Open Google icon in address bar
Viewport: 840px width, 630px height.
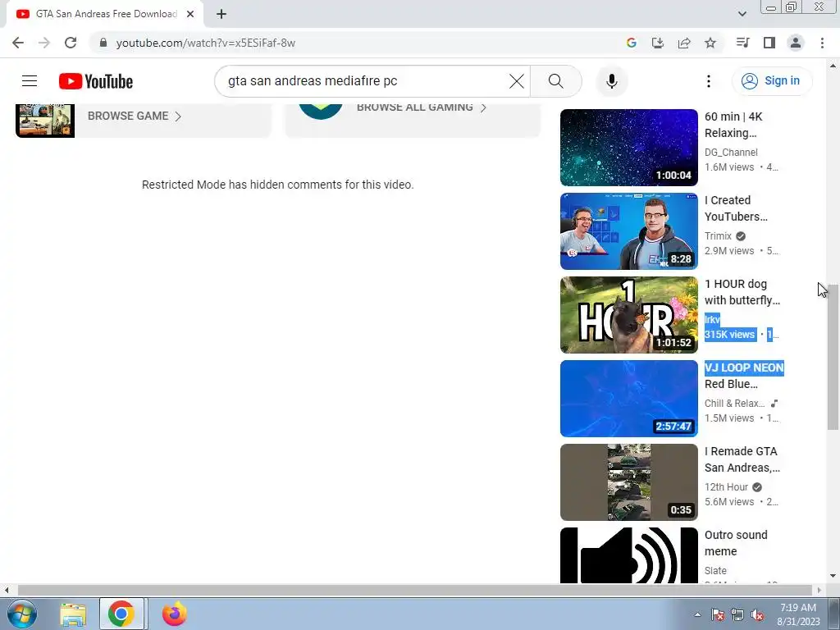[631, 43]
